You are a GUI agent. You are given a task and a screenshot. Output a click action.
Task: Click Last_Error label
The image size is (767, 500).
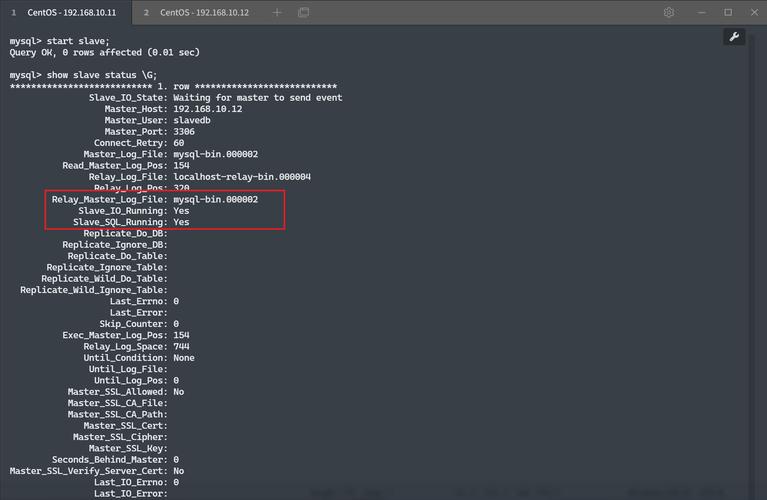click(x=138, y=312)
